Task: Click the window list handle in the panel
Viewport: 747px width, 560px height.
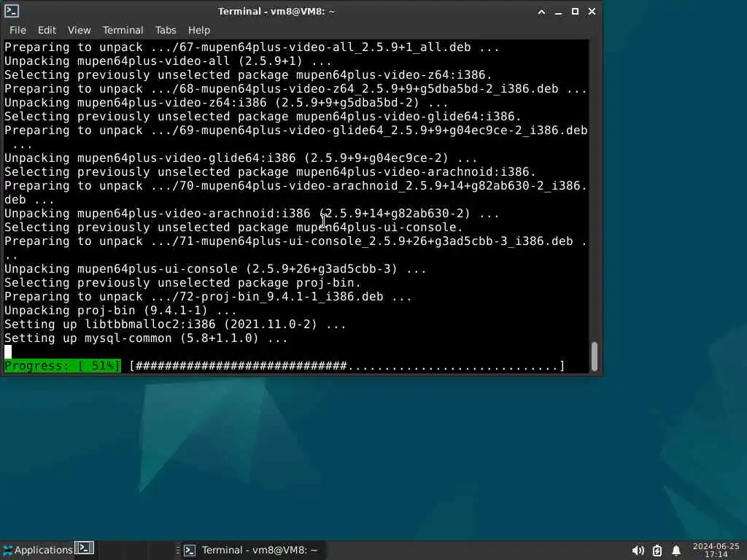Action: point(178,550)
